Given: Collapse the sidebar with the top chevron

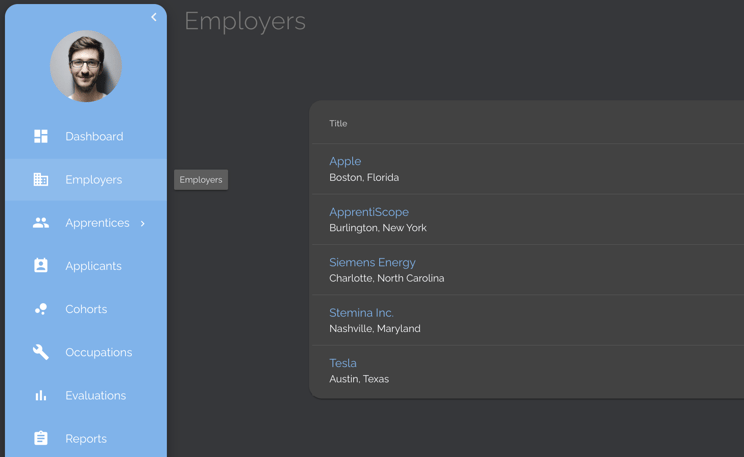Looking at the screenshot, I should 154,17.
